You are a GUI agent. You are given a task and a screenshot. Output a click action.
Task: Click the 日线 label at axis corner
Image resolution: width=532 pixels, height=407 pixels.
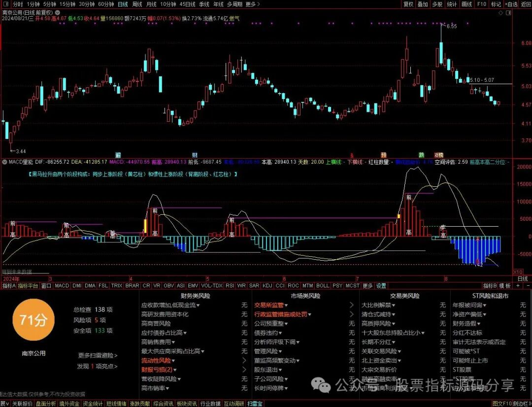click(x=523, y=279)
